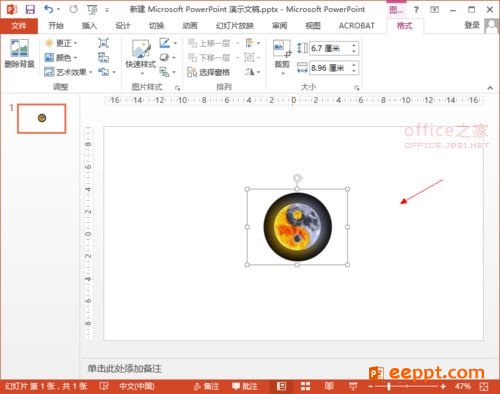Click the Undo arrow icon
The image size is (500, 394).
point(48,9)
